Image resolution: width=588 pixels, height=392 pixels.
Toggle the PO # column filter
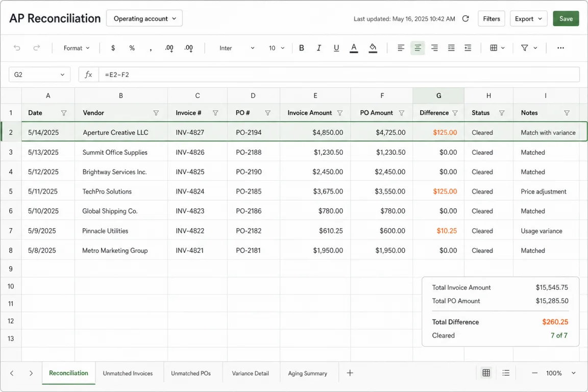[268, 113]
